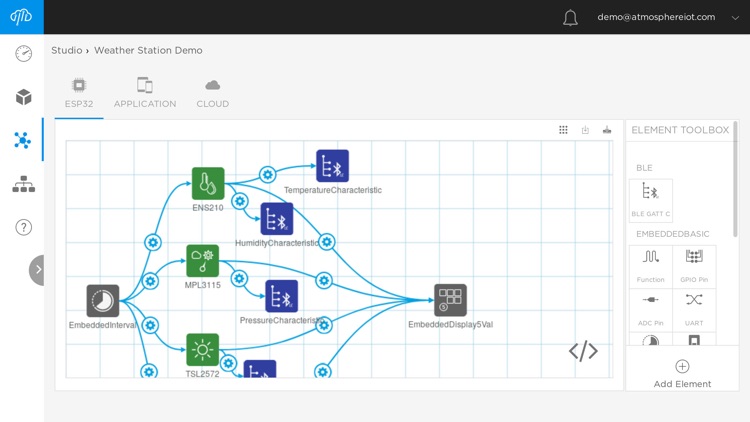750x422 pixels.
Task: Pick the GPIO Pin element from toolbox
Action: point(694,267)
